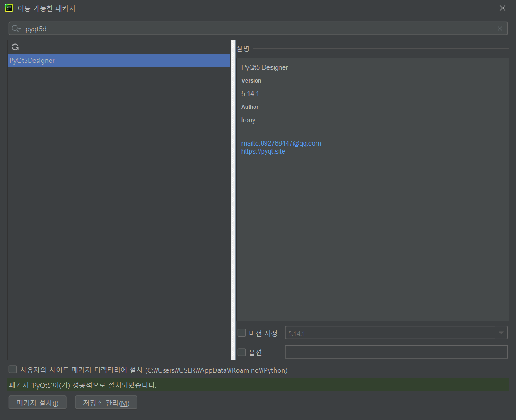Image resolution: width=516 pixels, height=420 pixels.
Task: Clear the search field with the X icon
Action: [x=500, y=29]
